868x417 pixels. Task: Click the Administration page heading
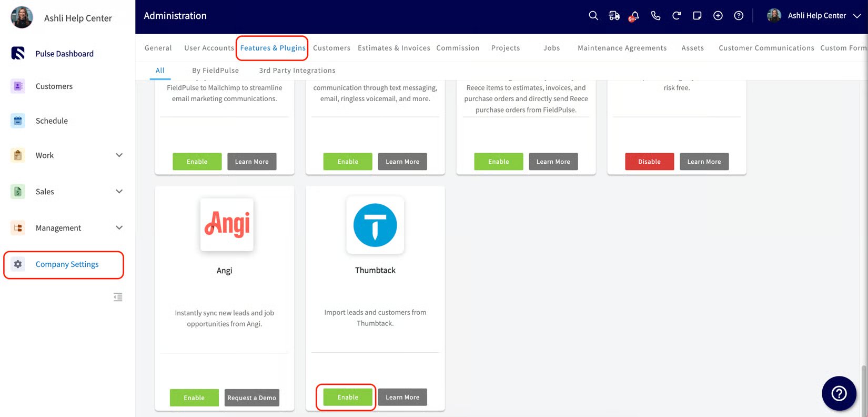pyautogui.click(x=175, y=16)
